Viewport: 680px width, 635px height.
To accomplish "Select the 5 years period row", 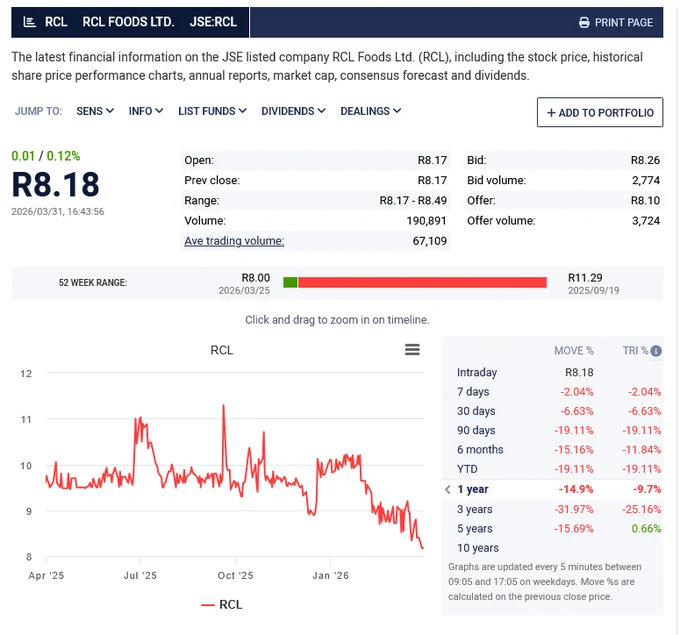I will point(553,528).
